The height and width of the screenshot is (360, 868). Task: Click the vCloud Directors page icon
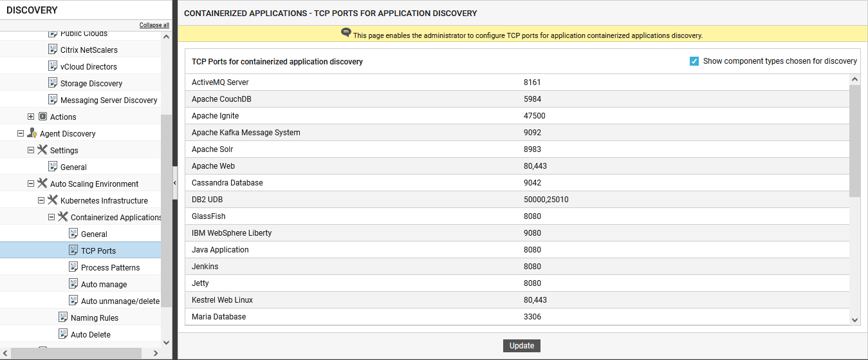tap(53, 66)
